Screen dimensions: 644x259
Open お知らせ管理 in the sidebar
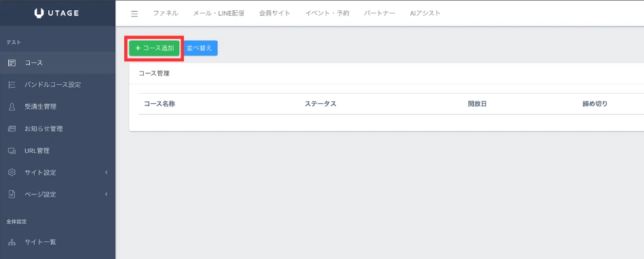point(58,128)
